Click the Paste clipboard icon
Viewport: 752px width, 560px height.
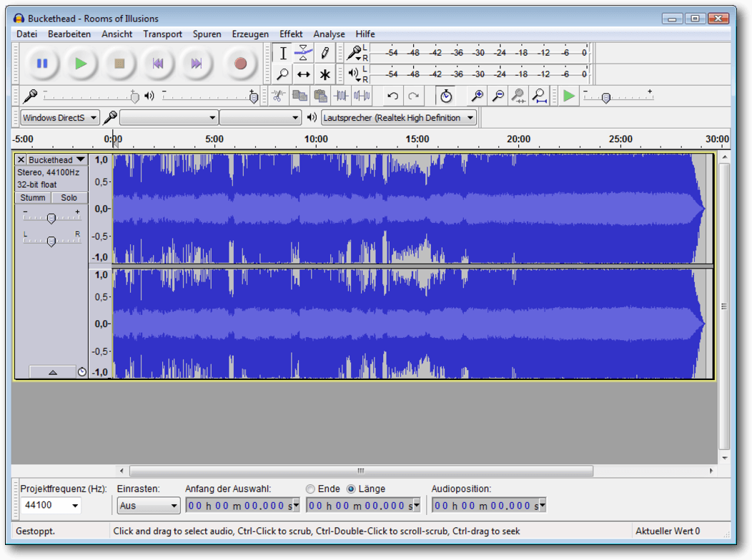320,96
